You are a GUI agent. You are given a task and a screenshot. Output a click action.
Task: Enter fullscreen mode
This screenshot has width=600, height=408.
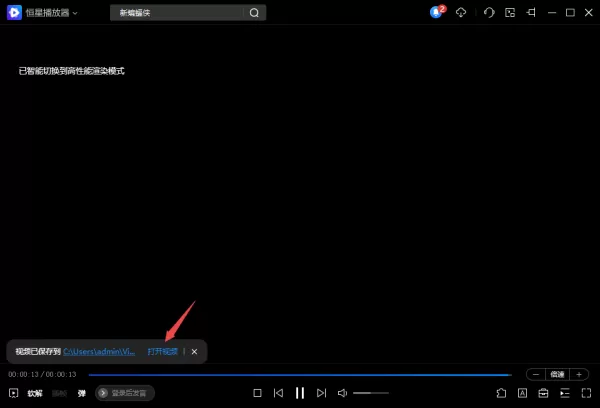[x=586, y=393]
